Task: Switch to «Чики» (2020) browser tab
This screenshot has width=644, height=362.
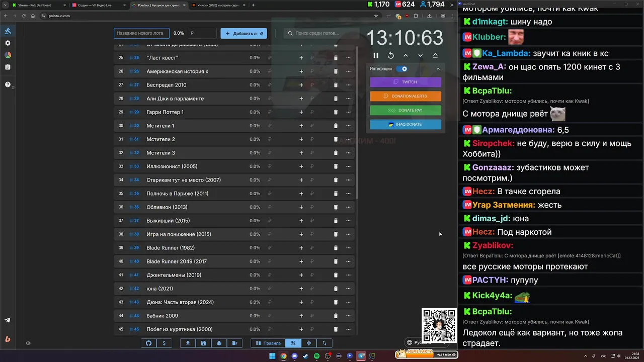Action: pos(218,5)
